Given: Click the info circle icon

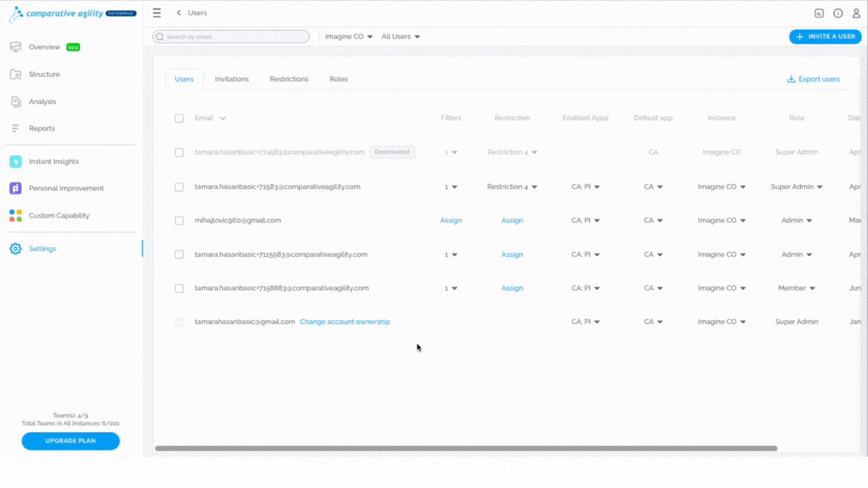Looking at the screenshot, I should (838, 14).
